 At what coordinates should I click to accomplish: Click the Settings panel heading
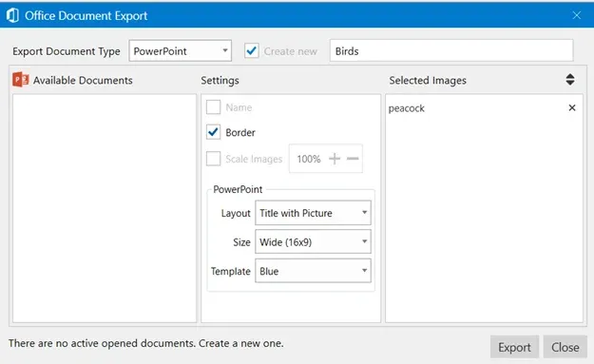coord(220,80)
